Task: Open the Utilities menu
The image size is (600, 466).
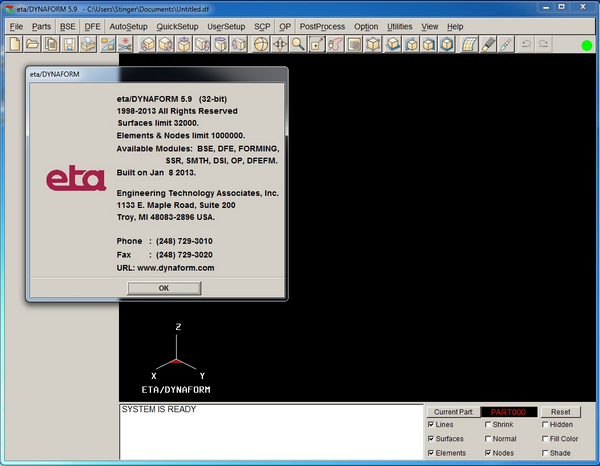Action: point(399,26)
